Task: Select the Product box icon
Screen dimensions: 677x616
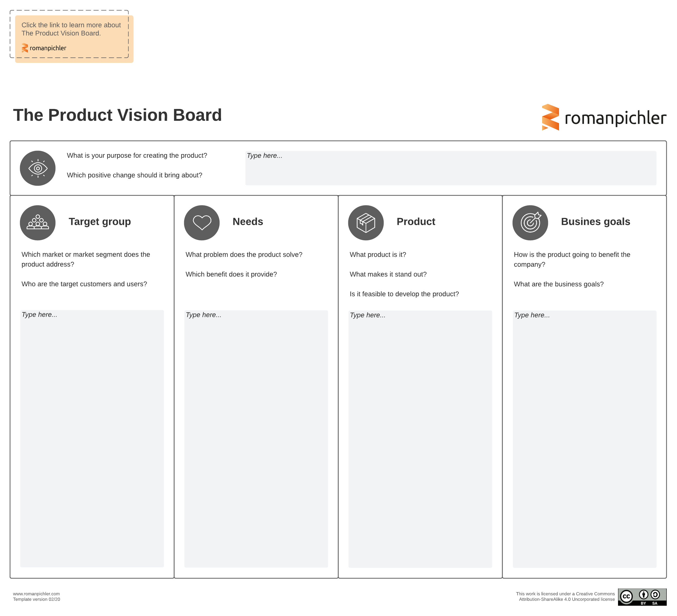Action: (366, 223)
